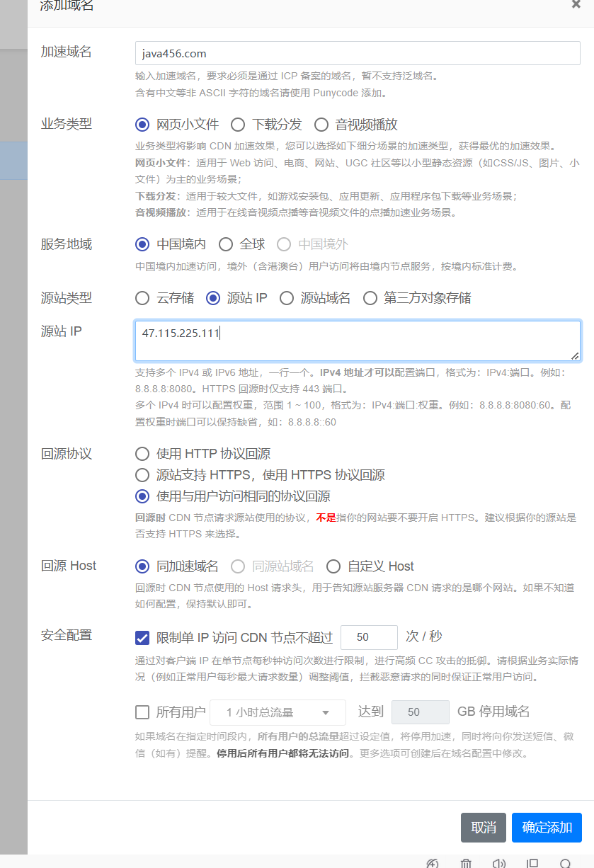Screen dimensions: 594x868
Task: Click the crossed-eye with plus icon
Action: tap(432, 863)
